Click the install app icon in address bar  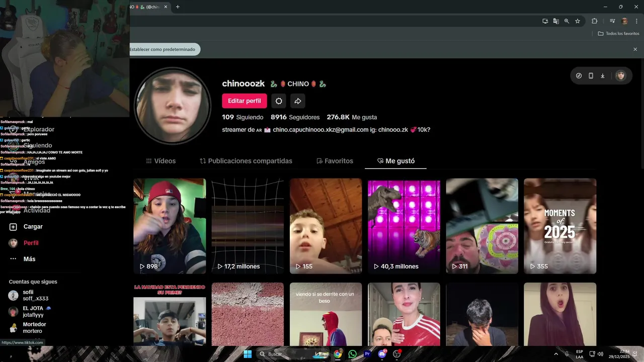tap(545, 21)
